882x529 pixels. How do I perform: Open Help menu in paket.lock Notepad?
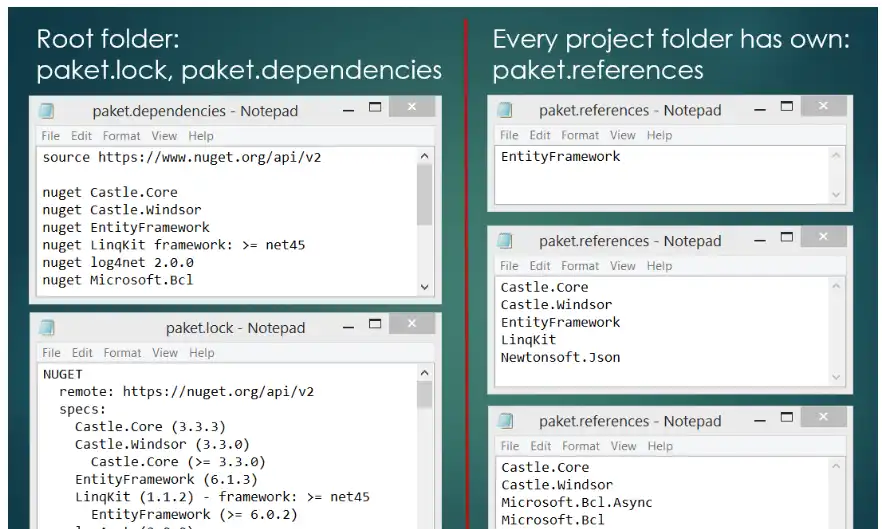point(201,353)
